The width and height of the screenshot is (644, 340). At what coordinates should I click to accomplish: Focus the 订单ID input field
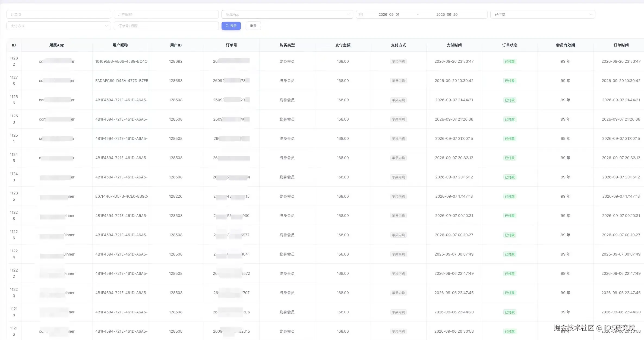coord(59,14)
